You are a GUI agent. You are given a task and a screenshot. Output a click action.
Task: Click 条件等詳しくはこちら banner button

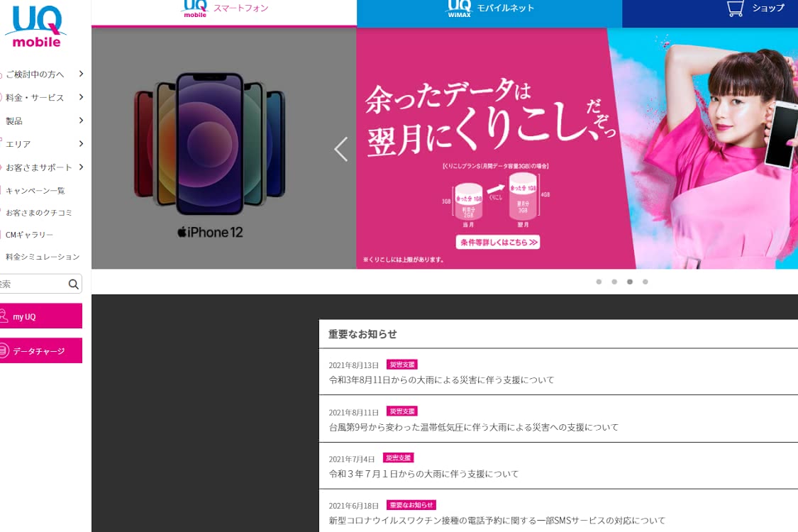(498, 243)
